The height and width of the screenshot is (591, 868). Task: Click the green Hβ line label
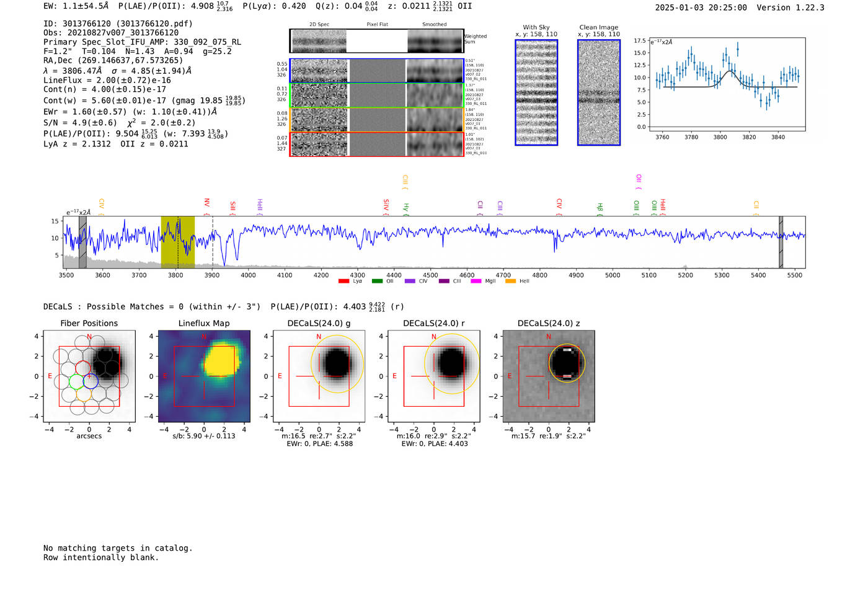(x=600, y=208)
